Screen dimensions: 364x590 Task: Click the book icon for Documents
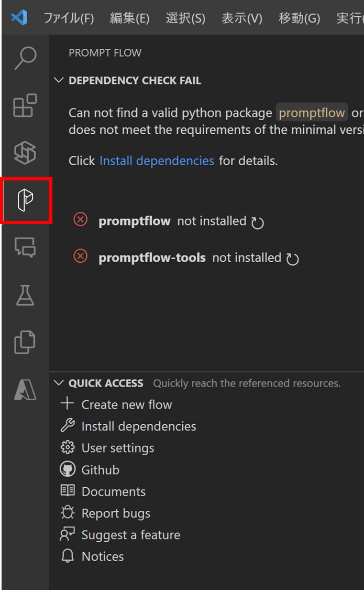[68, 491]
